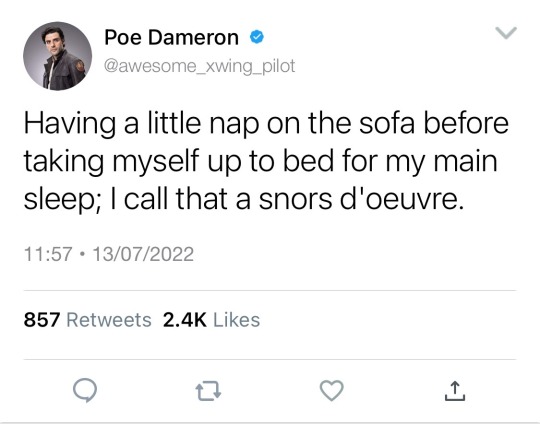Click the reply speech bubble icon

click(85, 390)
